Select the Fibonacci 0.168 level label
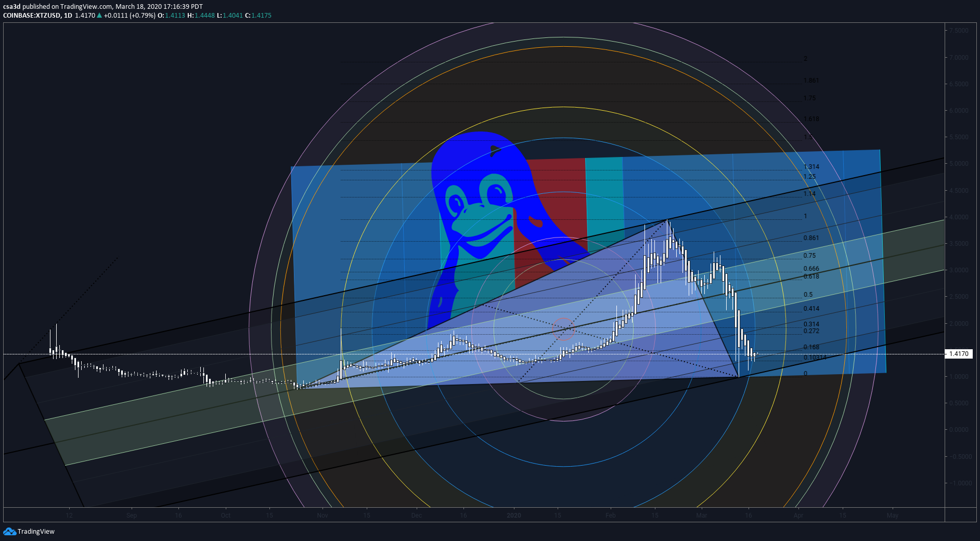The width and height of the screenshot is (980, 541). (811, 347)
